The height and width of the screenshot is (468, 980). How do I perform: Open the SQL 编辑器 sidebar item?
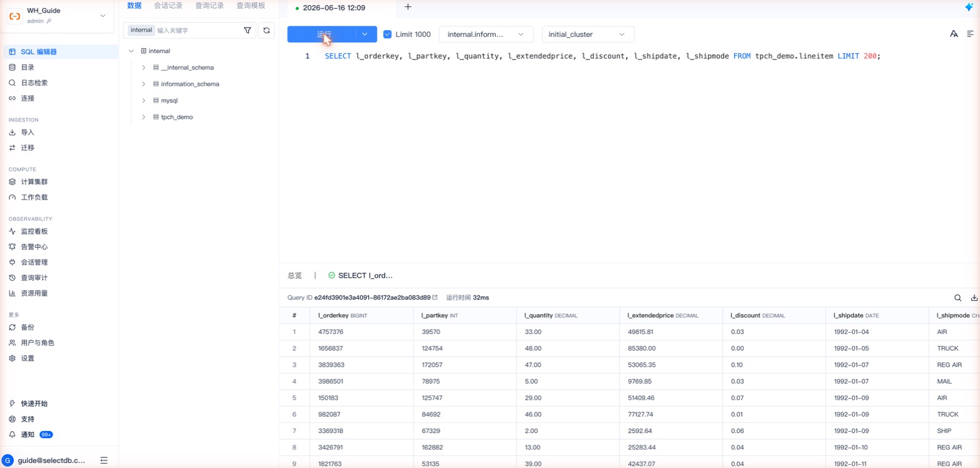[x=59, y=52]
